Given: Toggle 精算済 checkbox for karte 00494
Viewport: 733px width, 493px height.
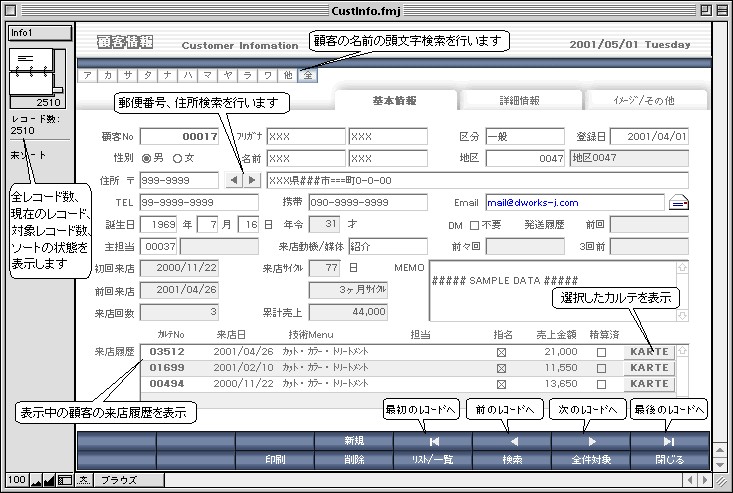Looking at the screenshot, I should [x=601, y=384].
